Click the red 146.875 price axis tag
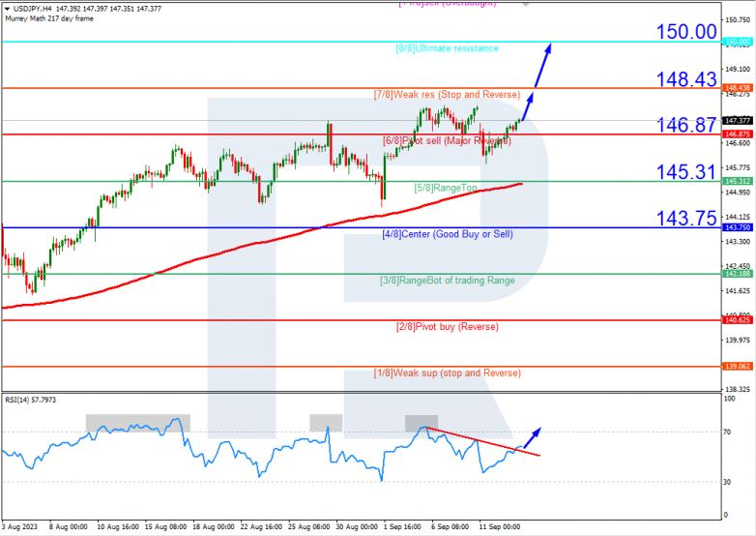 (x=738, y=134)
